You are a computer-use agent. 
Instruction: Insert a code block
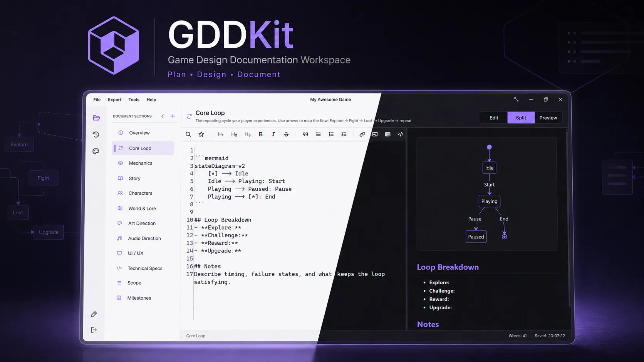(401, 134)
